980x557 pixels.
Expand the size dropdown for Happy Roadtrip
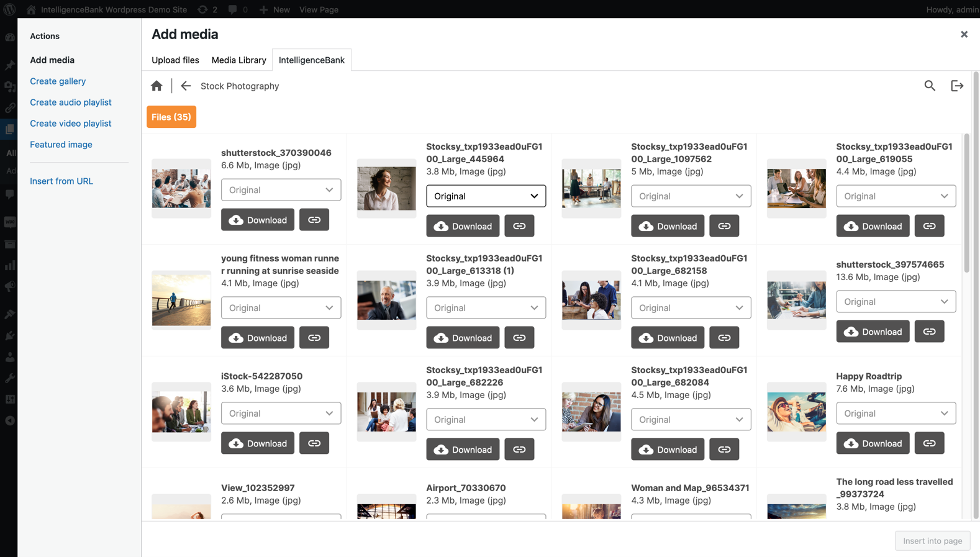click(x=896, y=414)
